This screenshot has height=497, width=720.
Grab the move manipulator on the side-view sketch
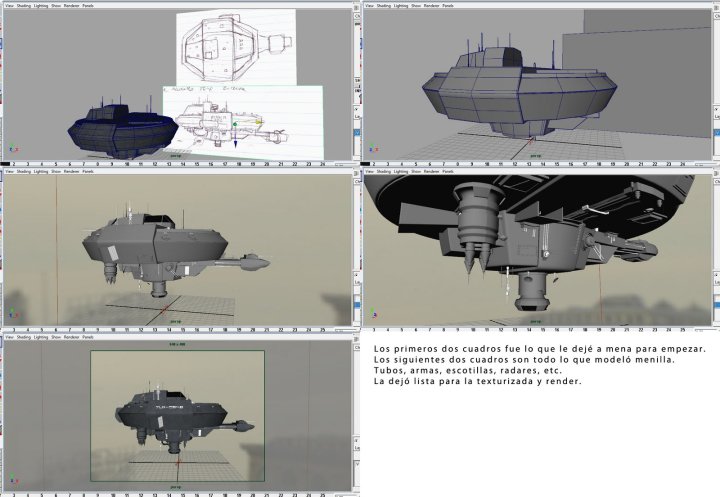pyautogui.click(x=235, y=126)
